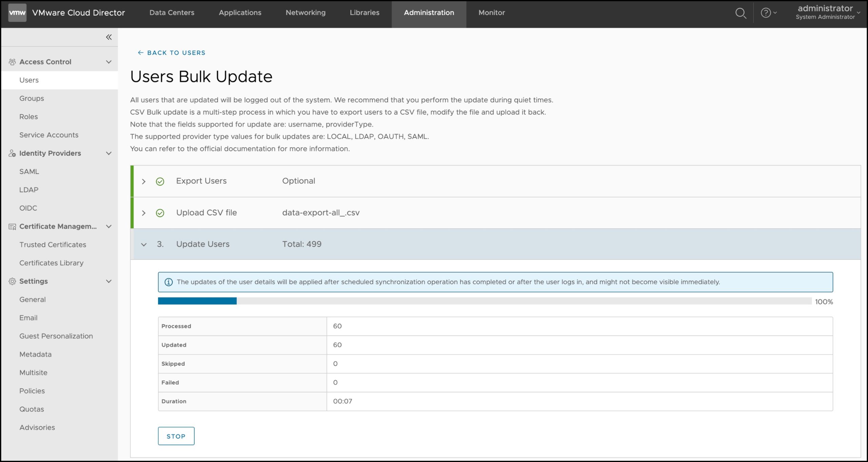Image resolution: width=868 pixels, height=462 pixels.
Task: Follow the Back to Users link
Action: pyautogui.click(x=172, y=53)
